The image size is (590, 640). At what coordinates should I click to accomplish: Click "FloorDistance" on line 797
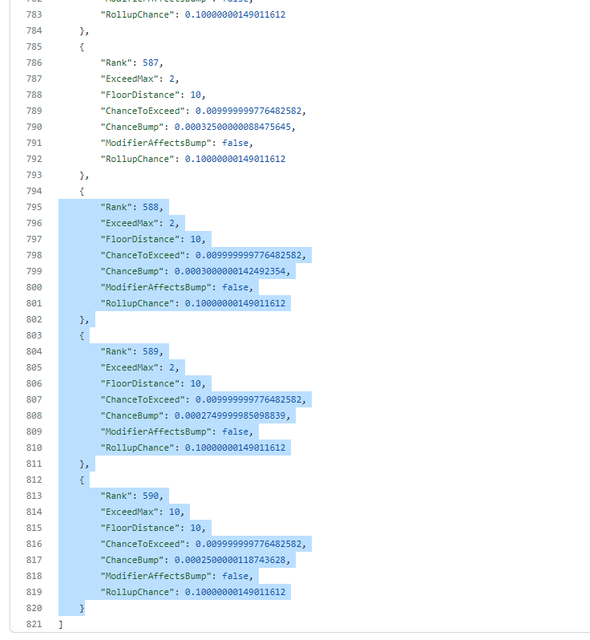(140, 239)
